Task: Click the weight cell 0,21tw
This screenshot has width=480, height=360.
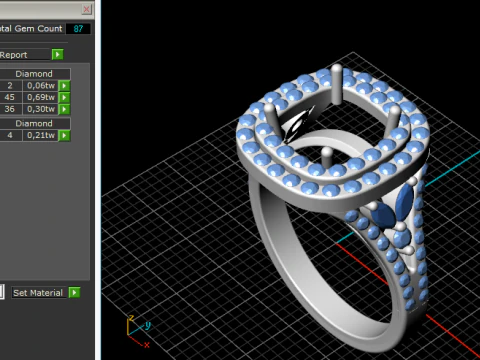Action: (40, 135)
